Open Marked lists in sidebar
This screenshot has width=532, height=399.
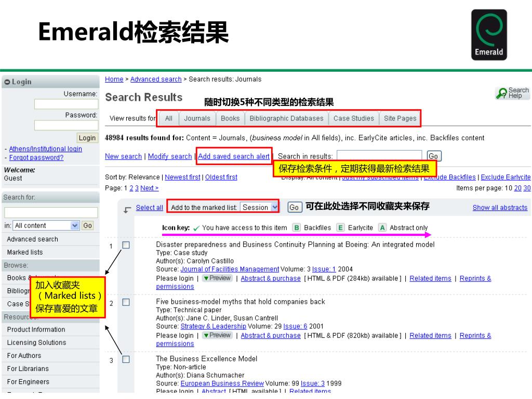[25, 252]
